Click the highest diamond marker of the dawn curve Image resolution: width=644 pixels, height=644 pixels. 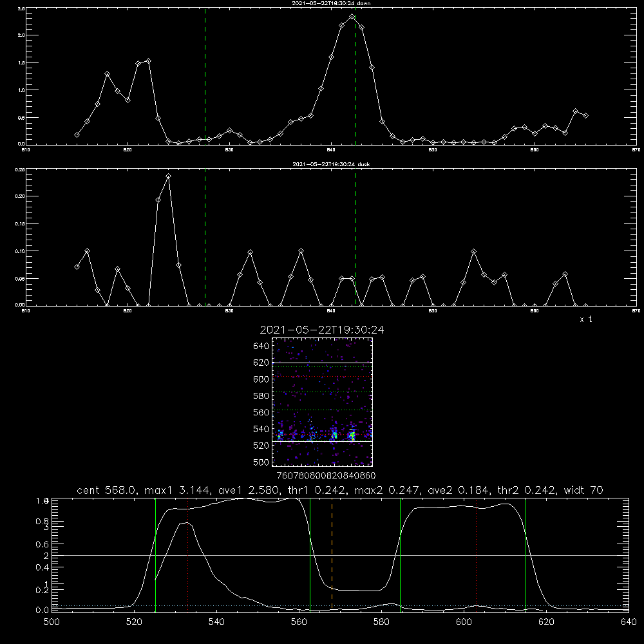click(x=352, y=17)
